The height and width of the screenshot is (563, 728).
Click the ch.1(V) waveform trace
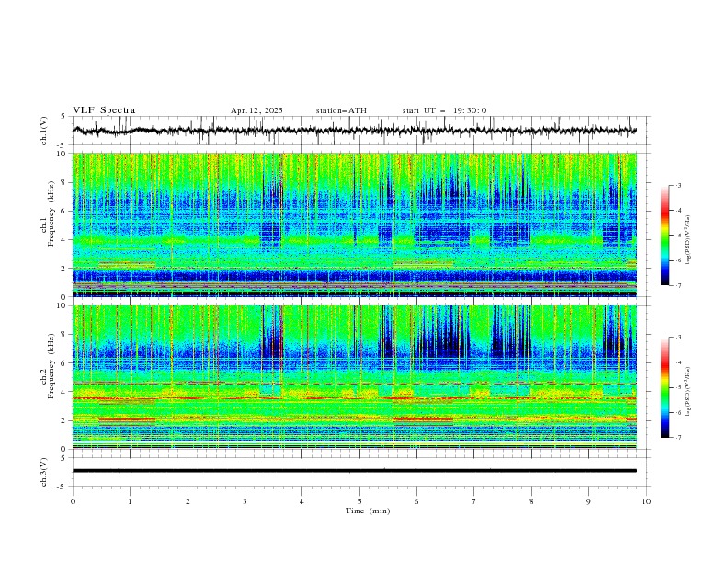pos(354,131)
